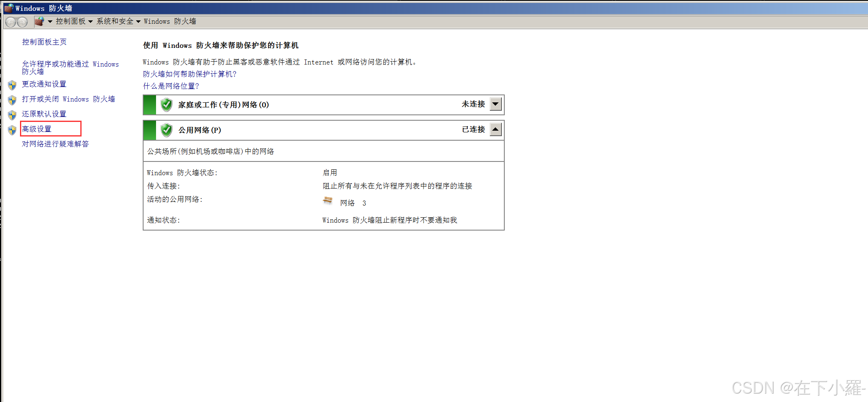868x402 pixels.
Task: Click the forward navigation arrow button
Action: (22, 22)
